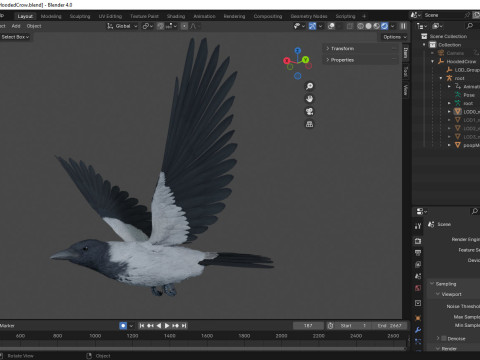Collapse the Sampling panel
Image resolution: width=480 pixels, height=360 pixels.
pyautogui.click(x=432, y=284)
